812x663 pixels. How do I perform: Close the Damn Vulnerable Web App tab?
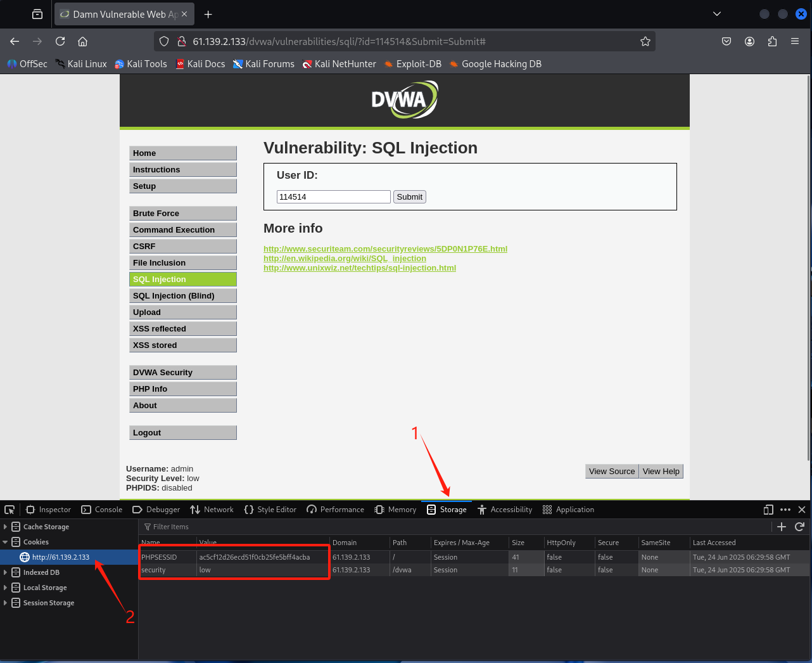pyautogui.click(x=184, y=14)
